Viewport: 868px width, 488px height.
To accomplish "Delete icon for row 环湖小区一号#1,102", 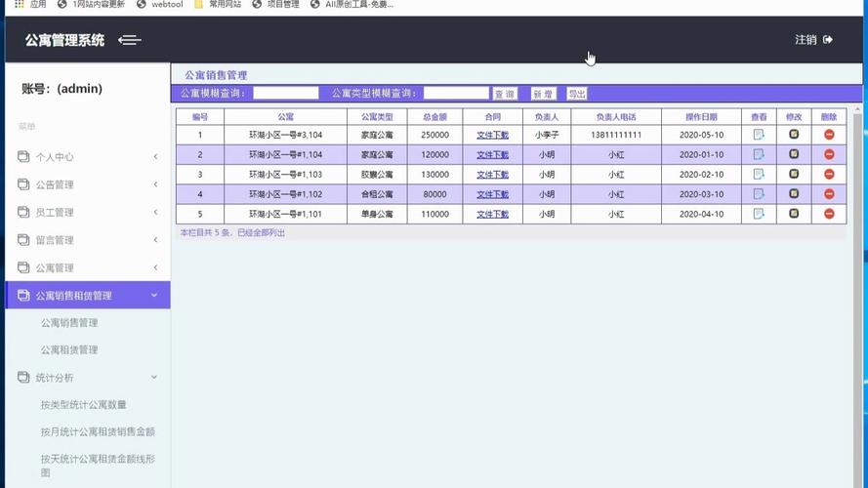I will [x=829, y=194].
